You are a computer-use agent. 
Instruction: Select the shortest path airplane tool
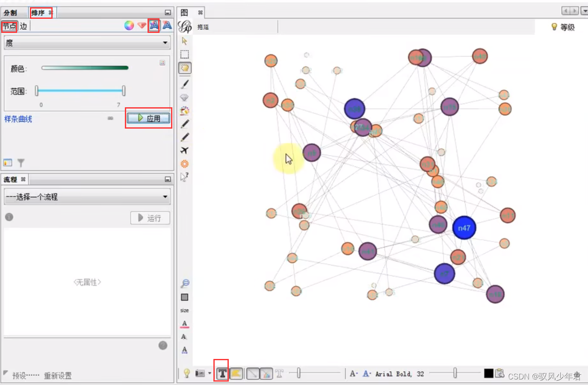pyautogui.click(x=184, y=150)
